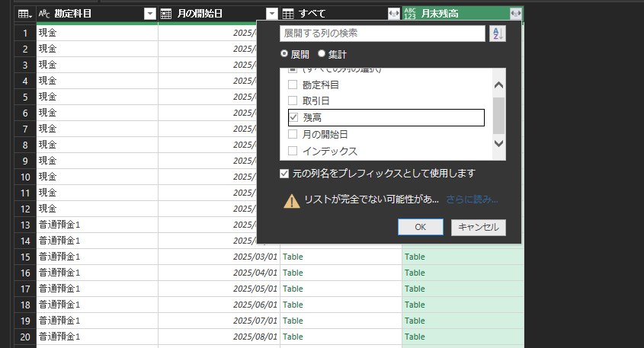Open the 月の開始日 column filter dropdown
Screen dimensions: 644x348
click(x=272, y=14)
